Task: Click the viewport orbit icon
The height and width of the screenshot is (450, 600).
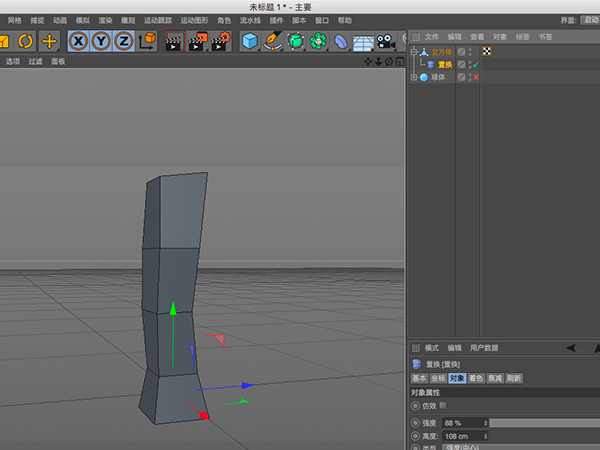Action: click(x=389, y=62)
